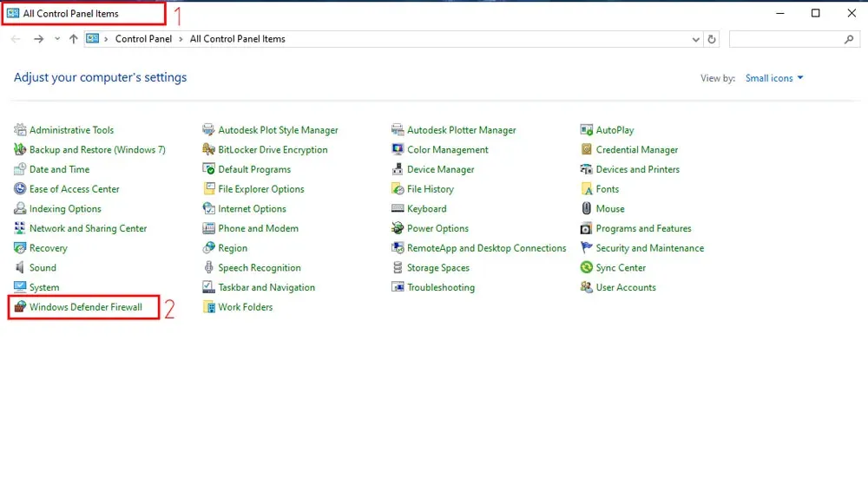Open BitLocker Drive Encryption icon
The image size is (868, 498).
[x=208, y=149]
